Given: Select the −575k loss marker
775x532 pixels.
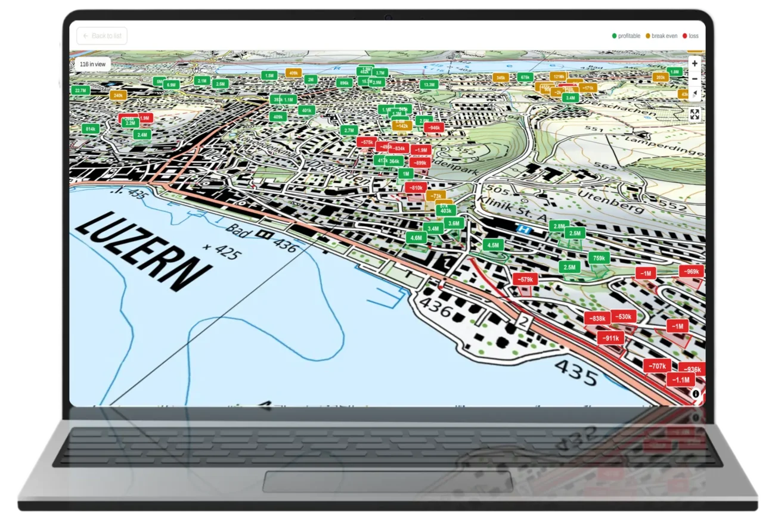Looking at the screenshot, I should 367,142.
